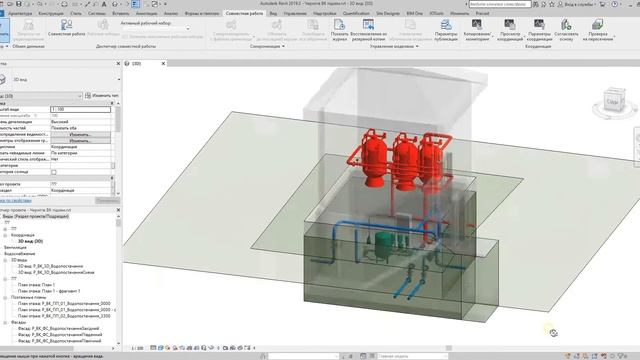Collapse Фасады tree node

click(x=5, y=322)
